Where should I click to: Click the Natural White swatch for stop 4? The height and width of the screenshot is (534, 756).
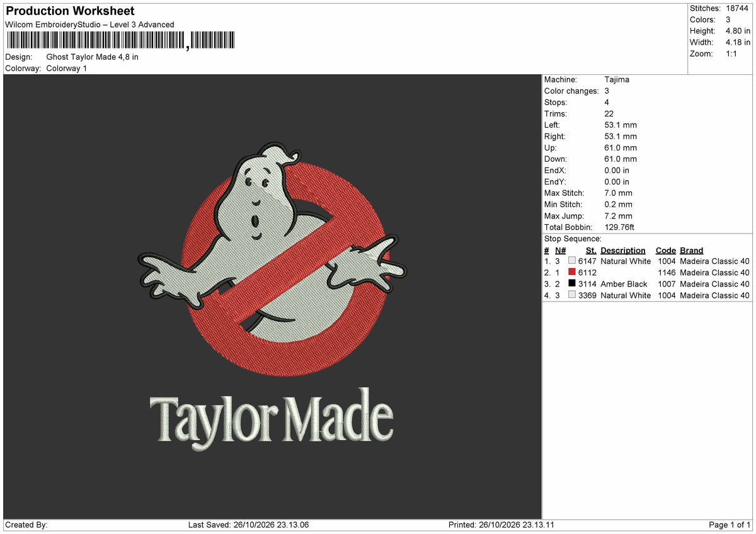572,295
